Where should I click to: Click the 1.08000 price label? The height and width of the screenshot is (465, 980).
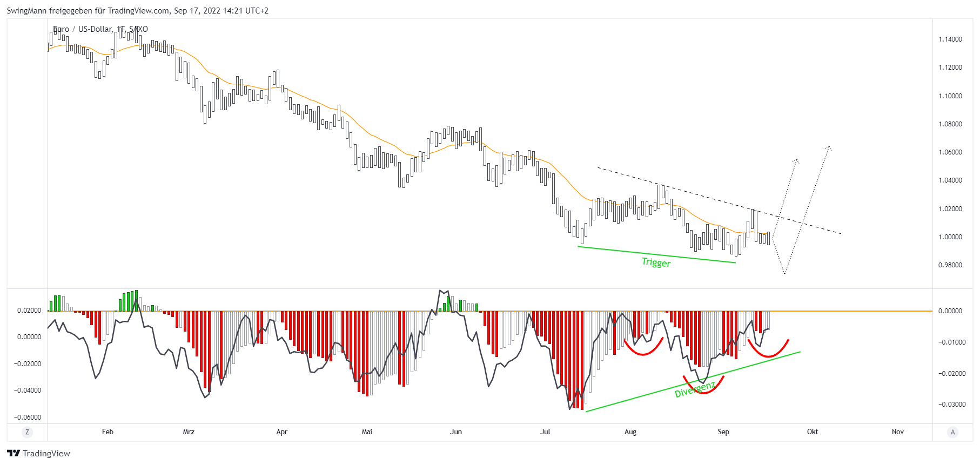950,124
